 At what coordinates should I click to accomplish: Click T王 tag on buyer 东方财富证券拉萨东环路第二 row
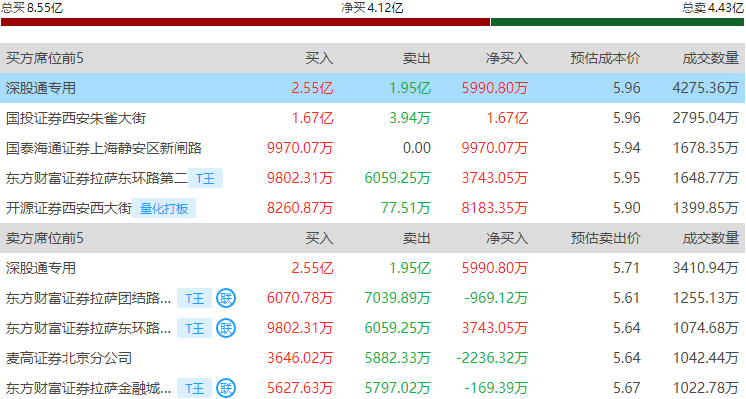[x=205, y=178]
